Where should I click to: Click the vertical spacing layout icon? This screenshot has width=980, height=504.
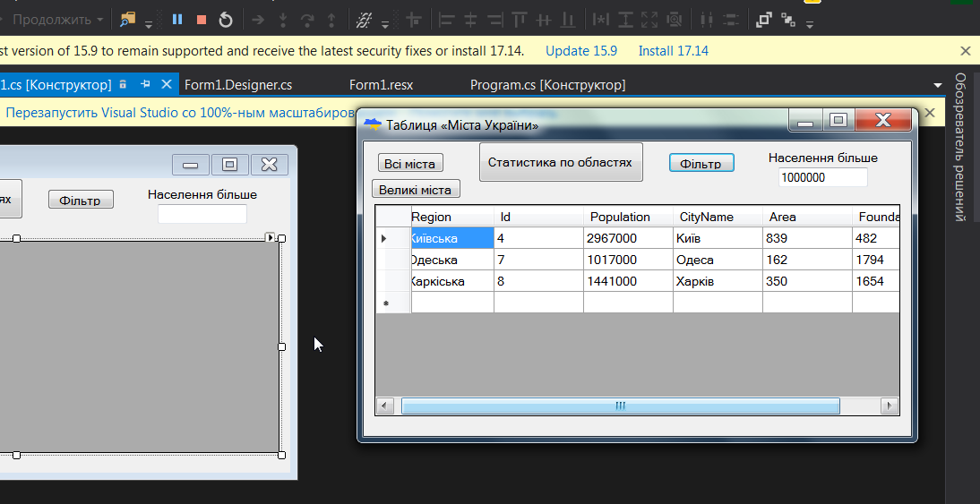tap(731, 20)
